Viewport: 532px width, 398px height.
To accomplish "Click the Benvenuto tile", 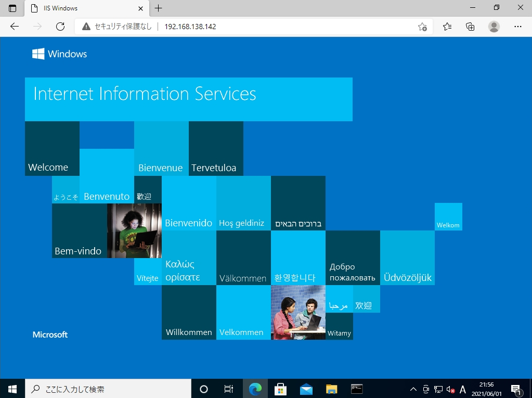I will pos(107,176).
